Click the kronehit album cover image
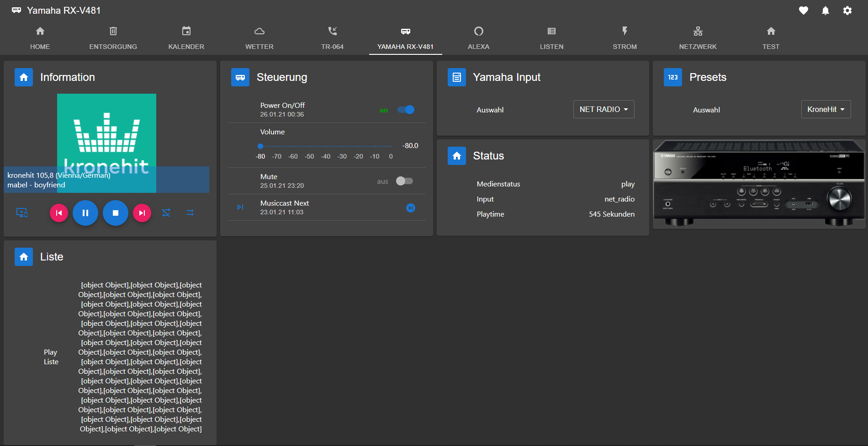868x446 pixels. tap(106, 143)
